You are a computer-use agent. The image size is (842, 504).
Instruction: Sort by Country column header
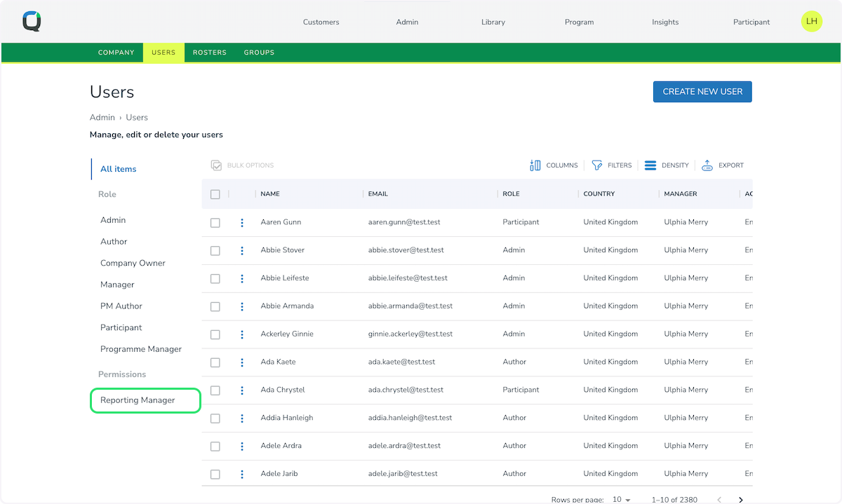tap(599, 194)
